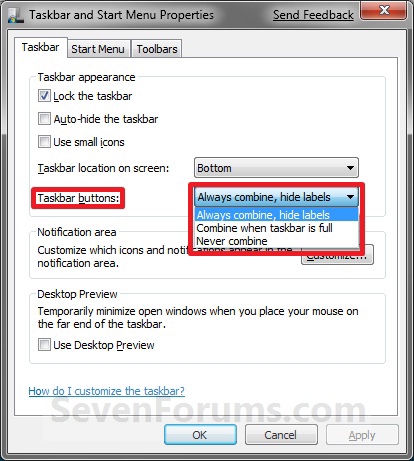Enable Use Desktop Preview checkbox
Viewport: 414px width, 461px height.
click(x=44, y=345)
